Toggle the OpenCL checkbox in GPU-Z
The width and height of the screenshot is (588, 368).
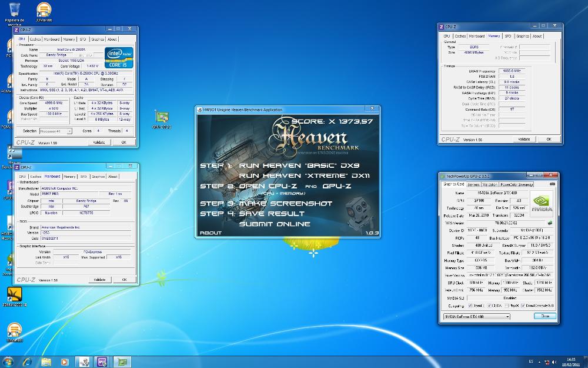tap(470, 306)
